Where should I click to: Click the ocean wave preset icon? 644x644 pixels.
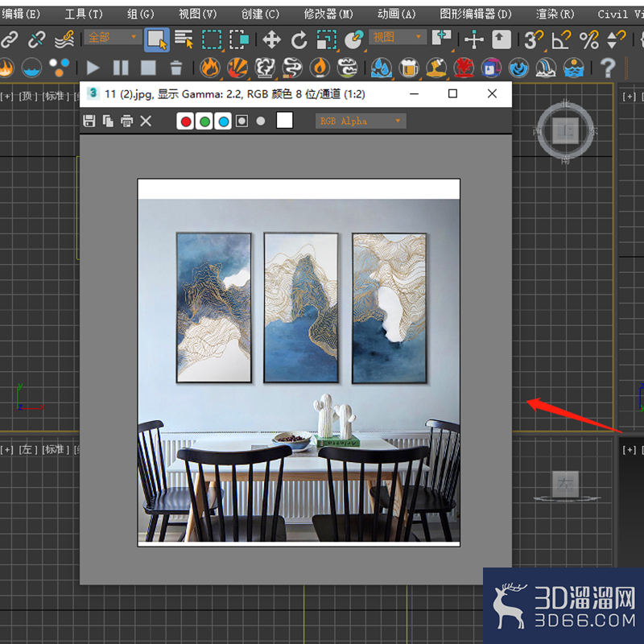[519, 68]
